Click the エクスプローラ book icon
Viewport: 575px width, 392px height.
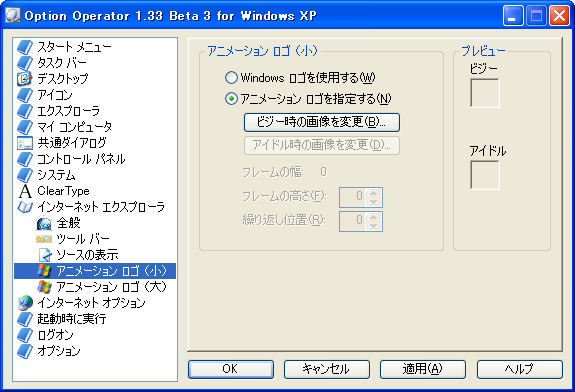(x=25, y=111)
